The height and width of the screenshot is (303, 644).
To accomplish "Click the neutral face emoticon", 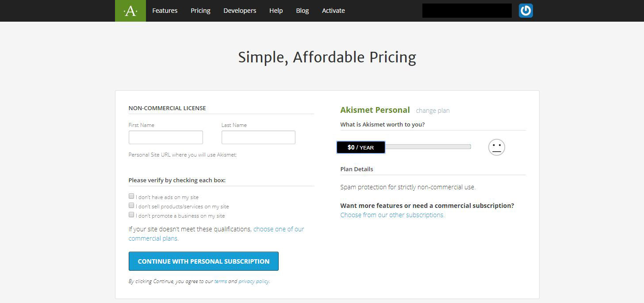I will [x=496, y=147].
